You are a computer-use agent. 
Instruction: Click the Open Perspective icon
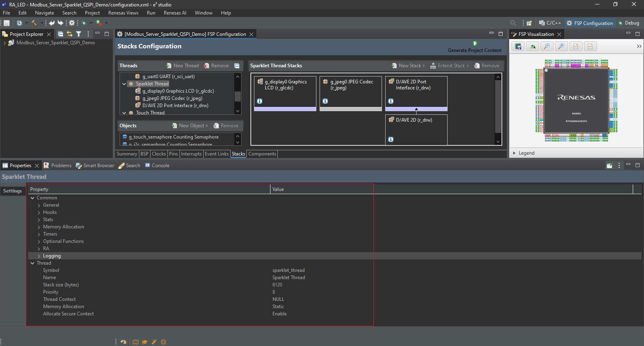[529, 23]
